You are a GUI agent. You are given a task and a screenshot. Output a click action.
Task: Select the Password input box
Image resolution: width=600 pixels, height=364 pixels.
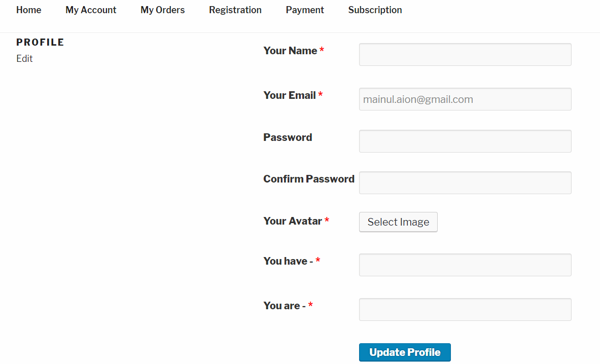[x=465, y=141]
